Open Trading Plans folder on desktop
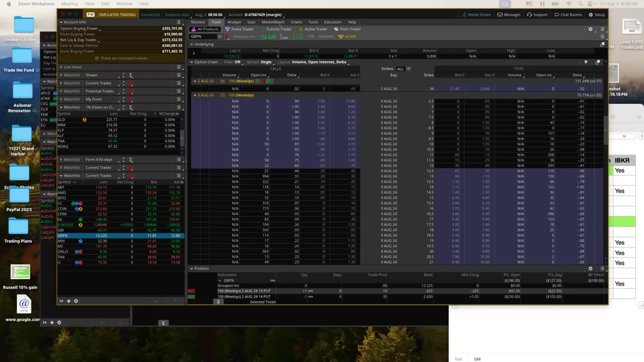The height and width of the screenshot is (362, 644). [x=19, y=230]
